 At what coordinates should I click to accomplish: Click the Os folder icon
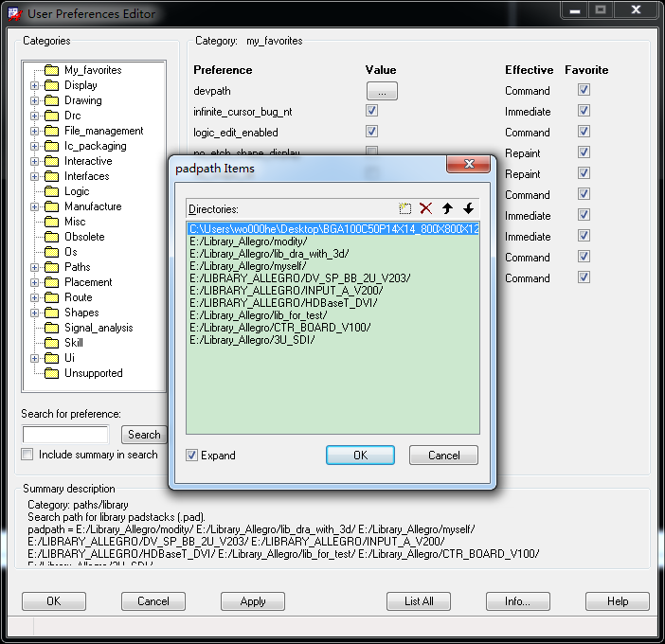(52, 252)
